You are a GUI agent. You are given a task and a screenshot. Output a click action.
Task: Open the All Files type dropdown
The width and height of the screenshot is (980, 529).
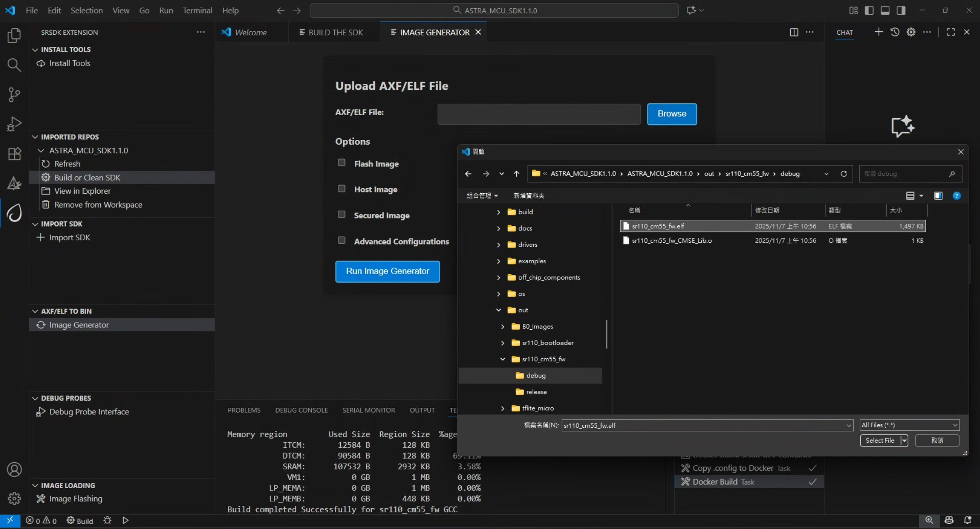(909, 425)
